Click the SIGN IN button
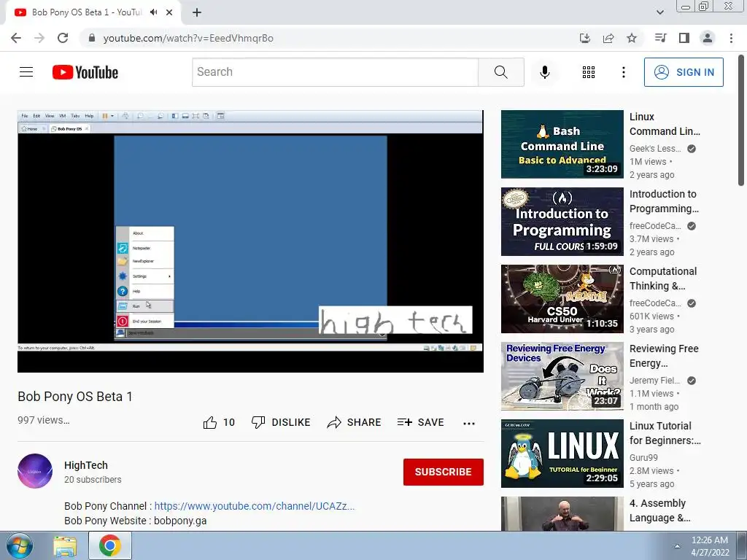This screenshot has height=560, width=747. (x=684, y=72)
